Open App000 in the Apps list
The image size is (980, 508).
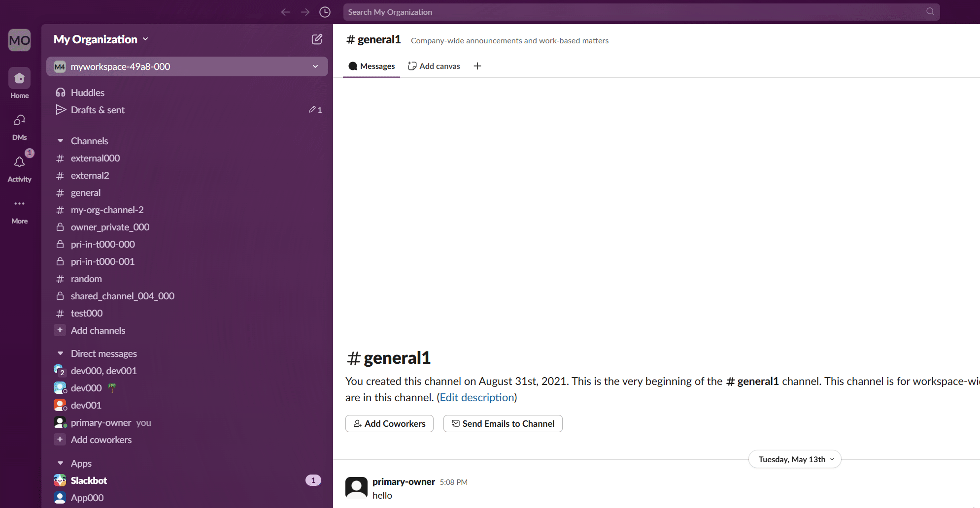(187, 498)
